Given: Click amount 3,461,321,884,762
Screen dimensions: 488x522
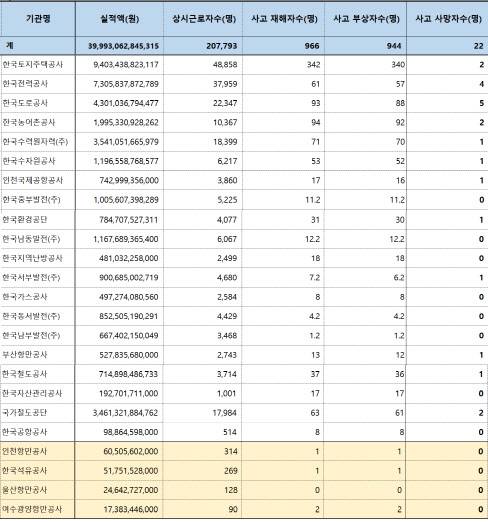Looking at the screenshot, I should [x=125, y=413].
